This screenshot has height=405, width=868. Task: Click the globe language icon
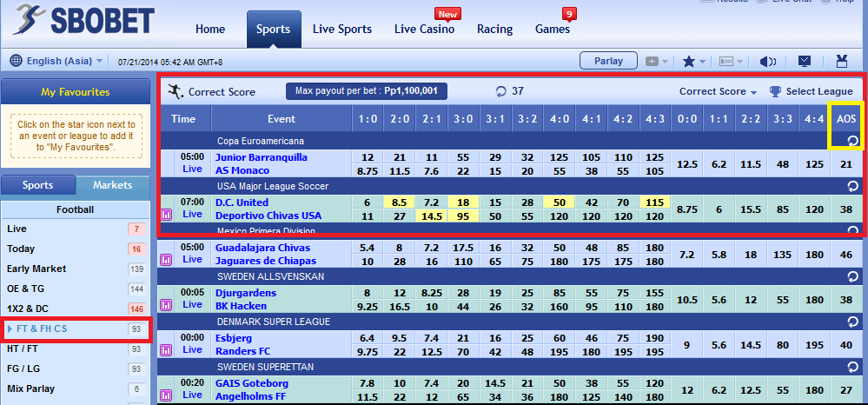[16, 61]
